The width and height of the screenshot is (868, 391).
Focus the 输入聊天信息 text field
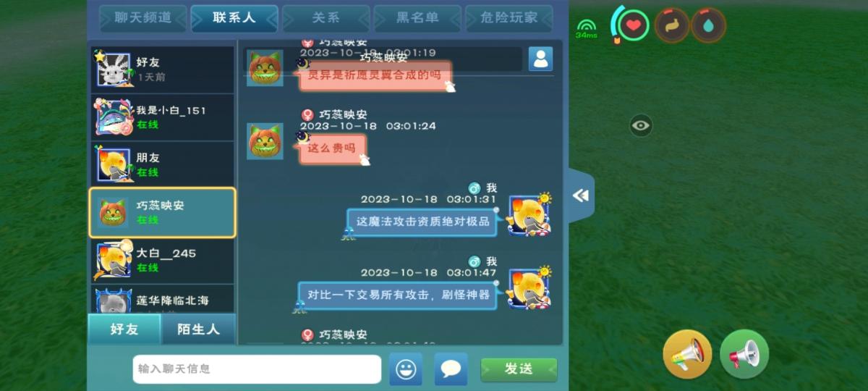pyautogui.click(x=257, y=369)
